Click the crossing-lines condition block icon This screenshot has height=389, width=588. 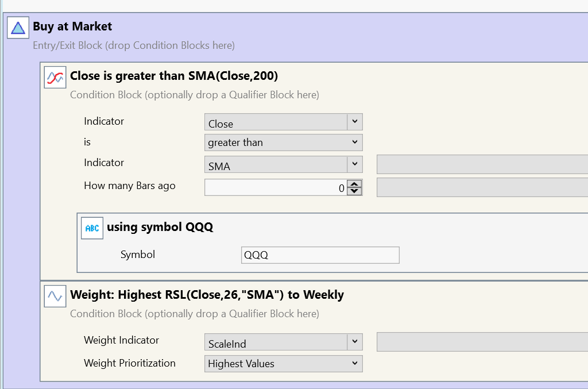point(55,77)
